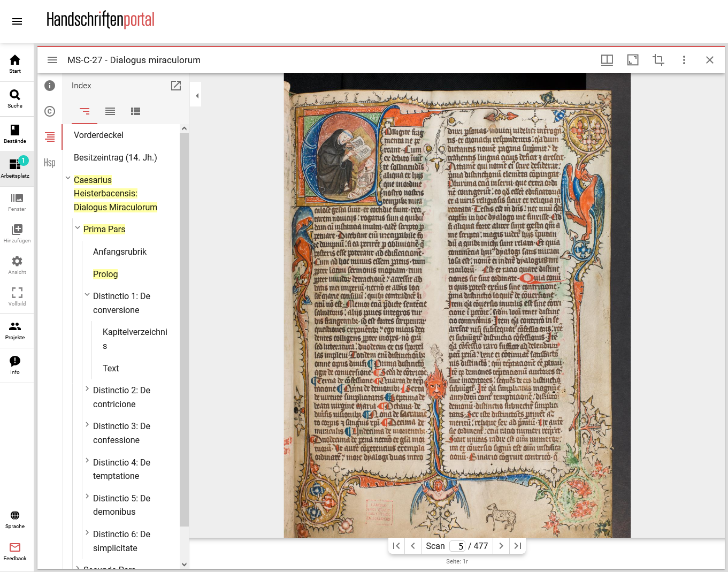Switch to Vollbild fullscreen mode
Image resolution: width=728 pixels, height=572 pixels.
(x=17, y=297)
